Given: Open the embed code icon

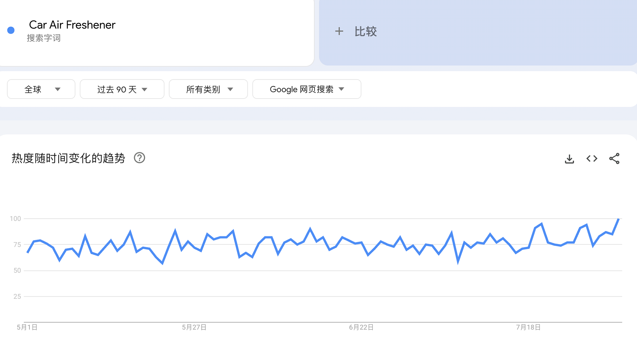Looking at the screenshot, I should click(x=592, y=159).
